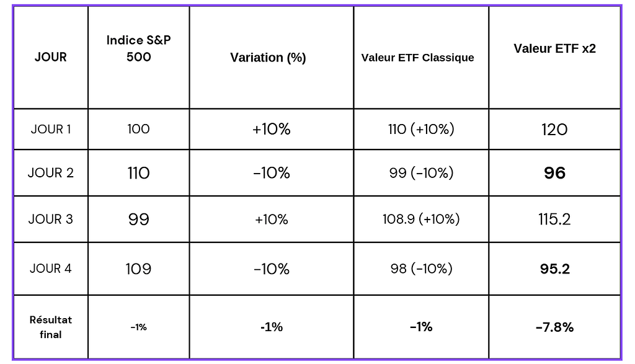The width and height of the screenshot is (635, 364).
Task: Click the JOUR column header cell
Action: (x=51, y=57)
